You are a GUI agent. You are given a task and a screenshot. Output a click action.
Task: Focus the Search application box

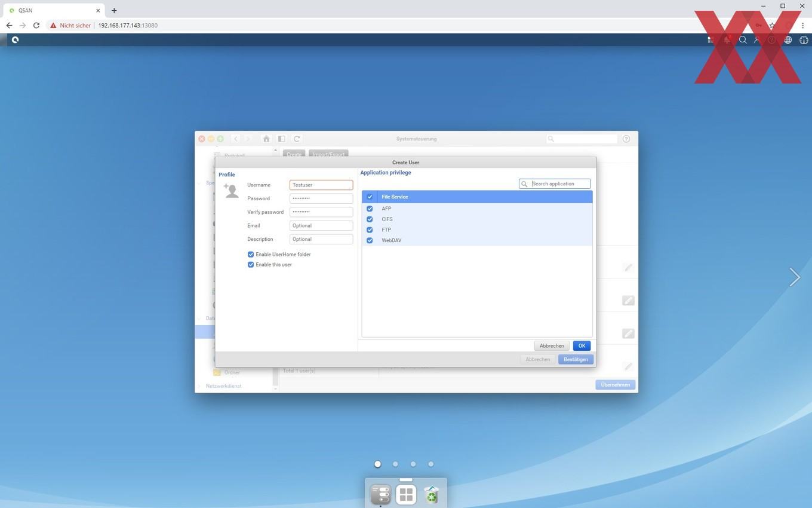click(555, 184)
